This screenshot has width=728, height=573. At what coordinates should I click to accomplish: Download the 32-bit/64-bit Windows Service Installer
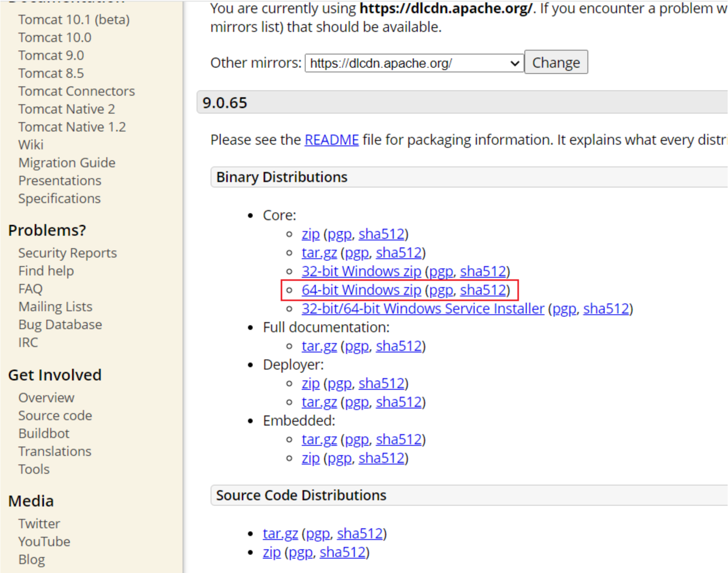click(x=423, y=309)
